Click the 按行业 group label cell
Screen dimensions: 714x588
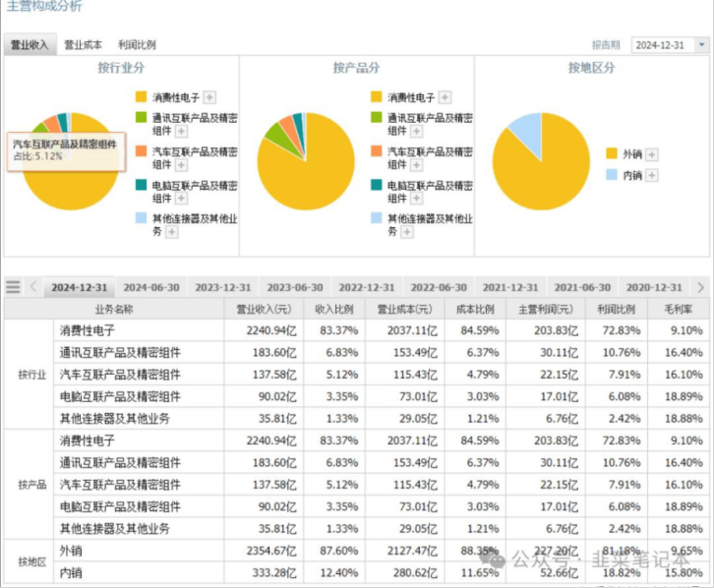[30, 374]
